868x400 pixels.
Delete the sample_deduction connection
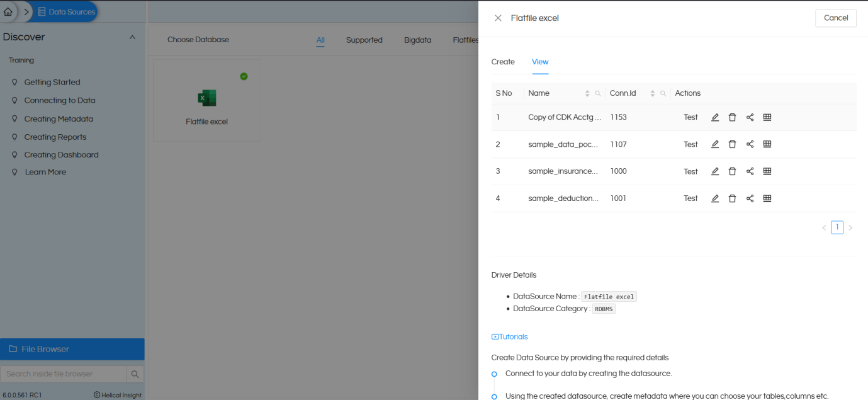pyautogui.click(x=732, y=198)
